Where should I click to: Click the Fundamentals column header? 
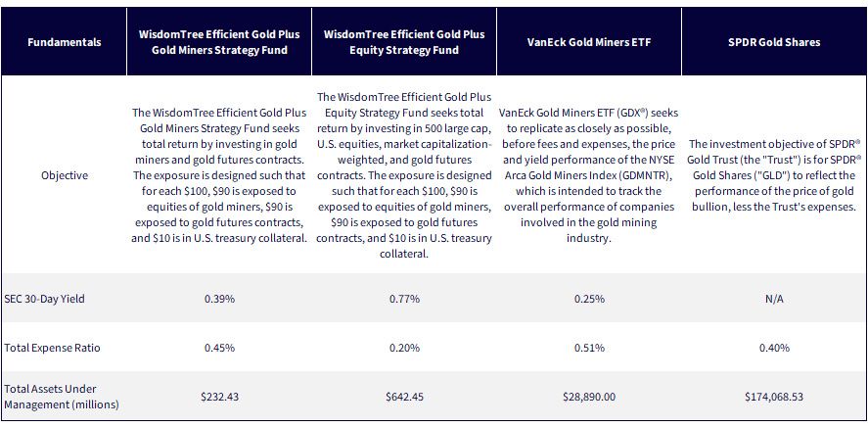tap(65, 42)
